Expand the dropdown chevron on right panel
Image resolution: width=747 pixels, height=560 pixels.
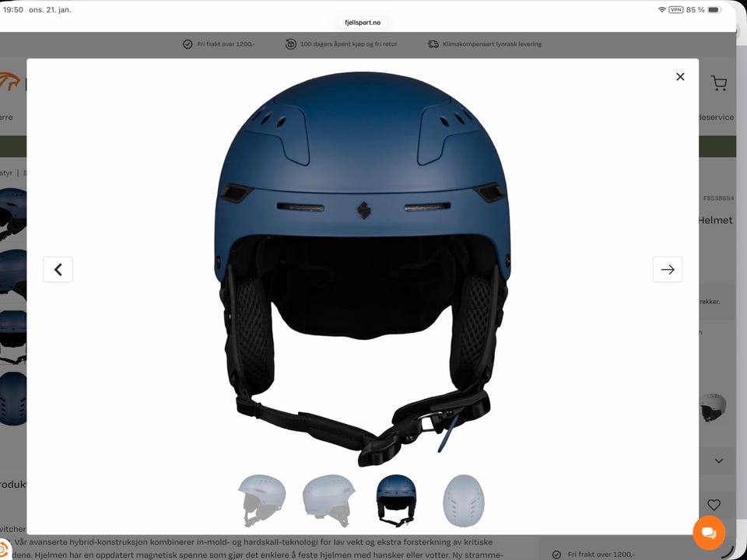tap(719, 460)
